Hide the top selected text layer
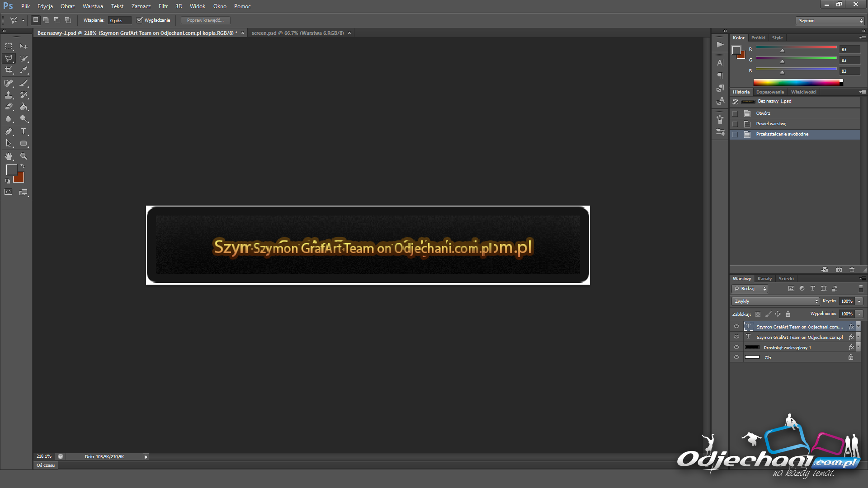The height and width of the screenshot is (488, 868). pyautogui.click(x=736, y=326)
